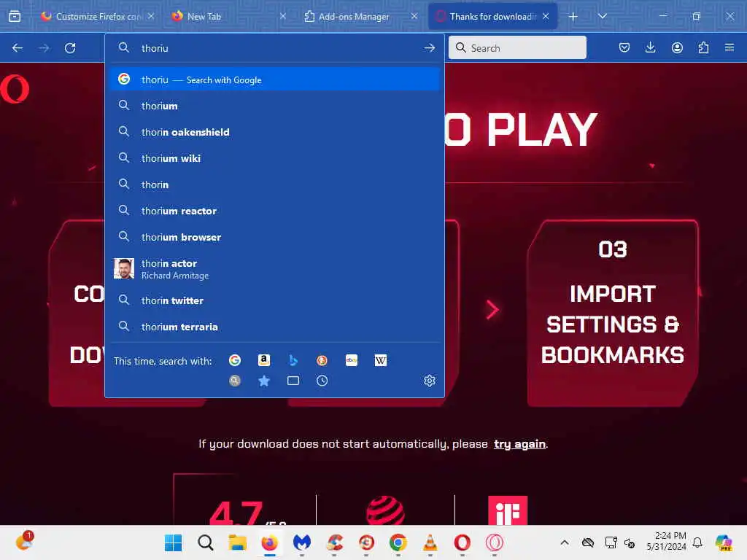Open Firefox View at tab bar start

pos(15,16)
